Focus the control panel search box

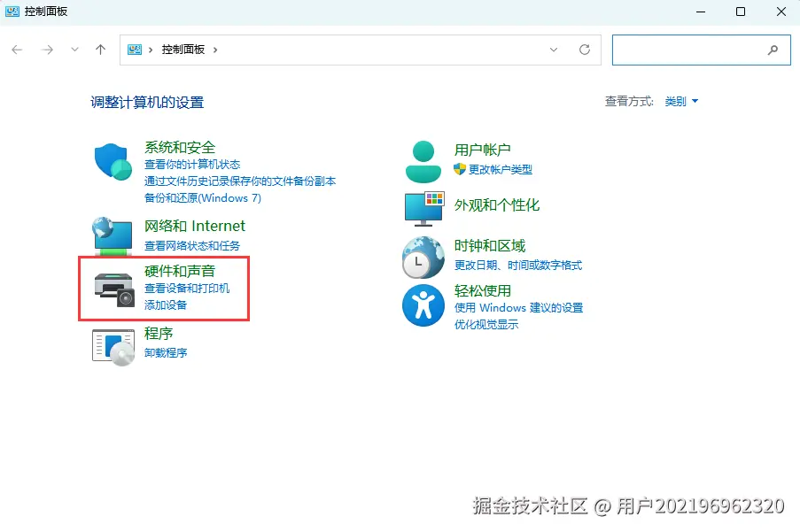point(701,50)
